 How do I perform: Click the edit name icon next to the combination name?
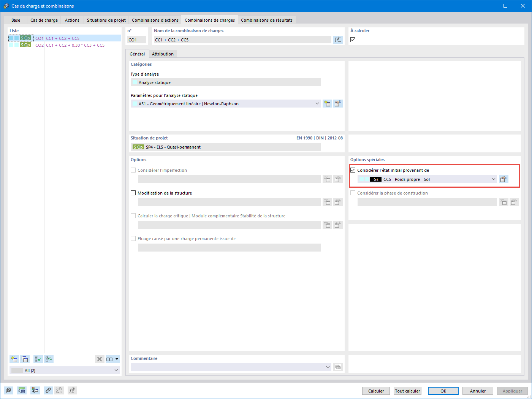tap(338, 40)
